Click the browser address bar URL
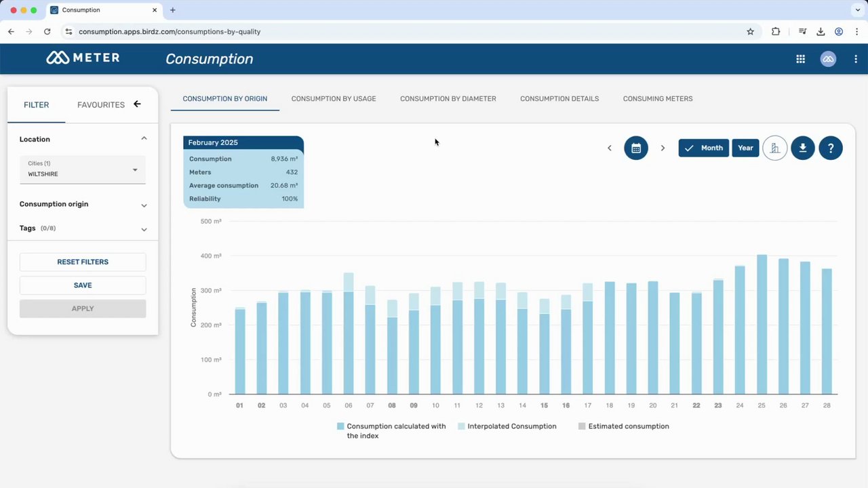Viewport: 868px width, 488px height. coord(170,31)
